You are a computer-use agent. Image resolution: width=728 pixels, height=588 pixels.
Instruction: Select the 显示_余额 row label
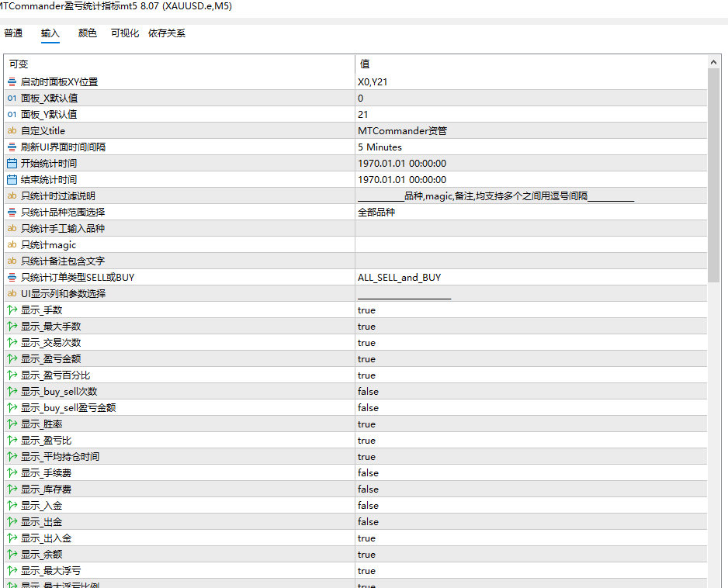tap(41, 554)
